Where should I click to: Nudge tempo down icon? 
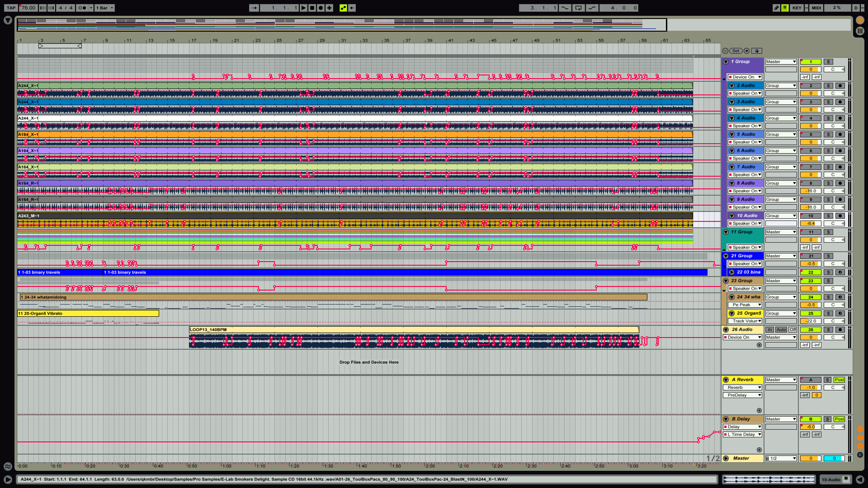(x=43, y=8)
